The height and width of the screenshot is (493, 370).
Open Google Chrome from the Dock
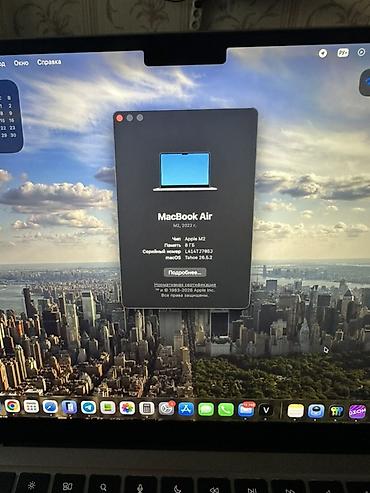(12, 406)
